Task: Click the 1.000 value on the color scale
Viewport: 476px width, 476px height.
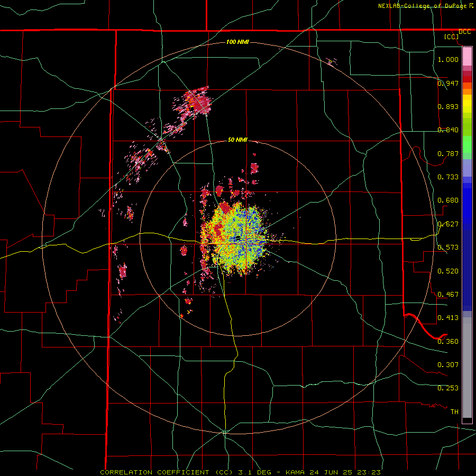Action: click(448, 59)
